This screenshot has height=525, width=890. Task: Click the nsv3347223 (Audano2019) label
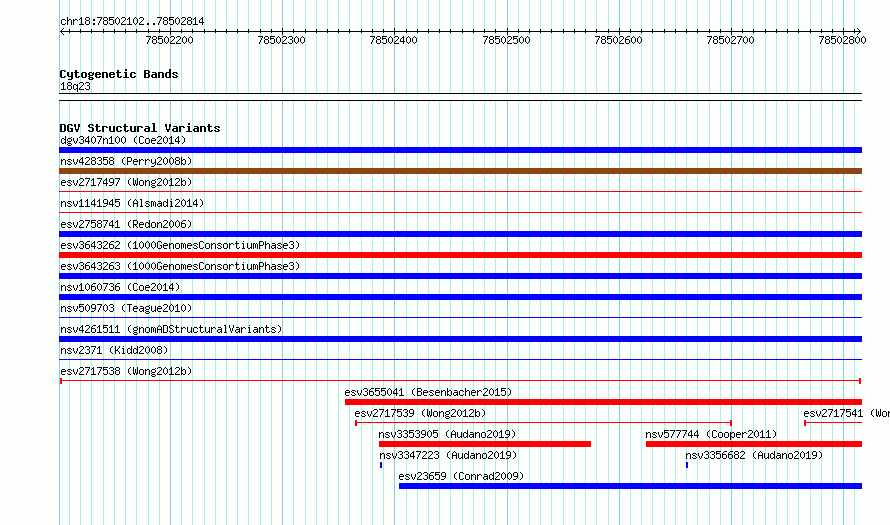tap(448, 455)
